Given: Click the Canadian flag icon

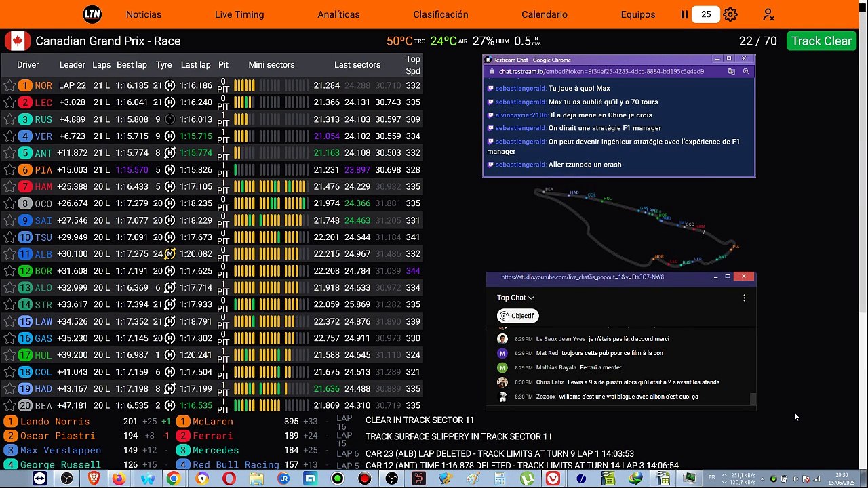Looking at the screenshot, I should 18,41.
